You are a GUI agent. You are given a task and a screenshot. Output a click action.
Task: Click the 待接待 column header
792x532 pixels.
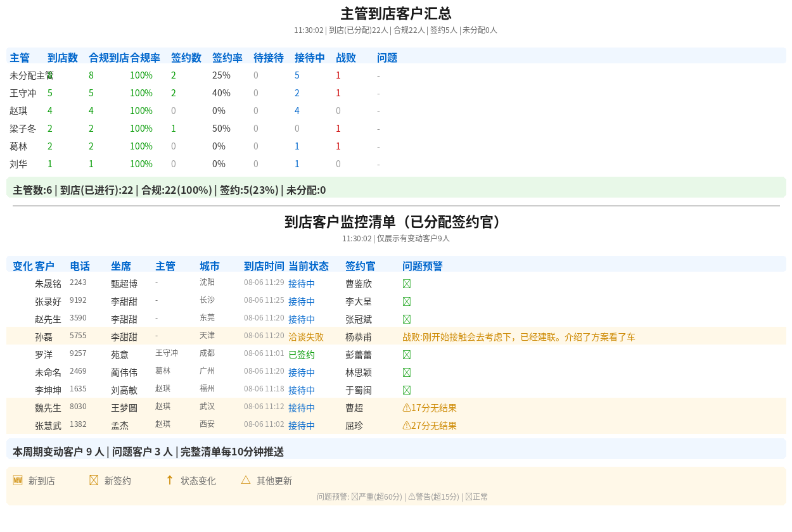(269, 58)
